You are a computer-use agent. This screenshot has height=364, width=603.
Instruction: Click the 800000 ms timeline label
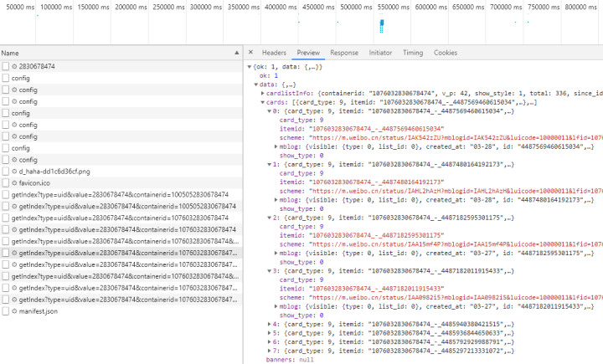[580, 7]
